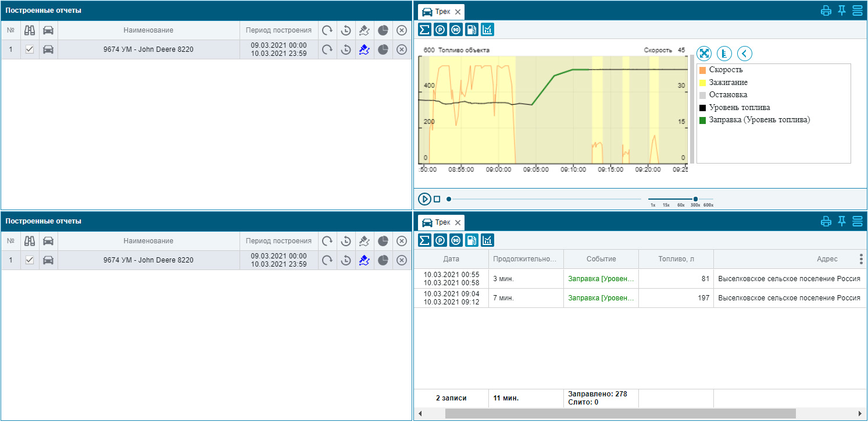Show parkings in the chart panel toolbar
The height and width of the screenshot is (422, 868).
pos(440,29)
